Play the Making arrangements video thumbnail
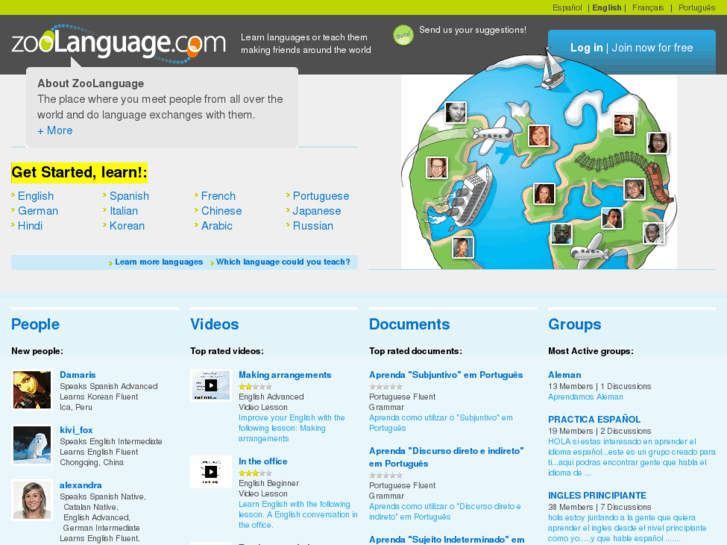Viewport: 727px width, 545px height. (x=211, y=385)
